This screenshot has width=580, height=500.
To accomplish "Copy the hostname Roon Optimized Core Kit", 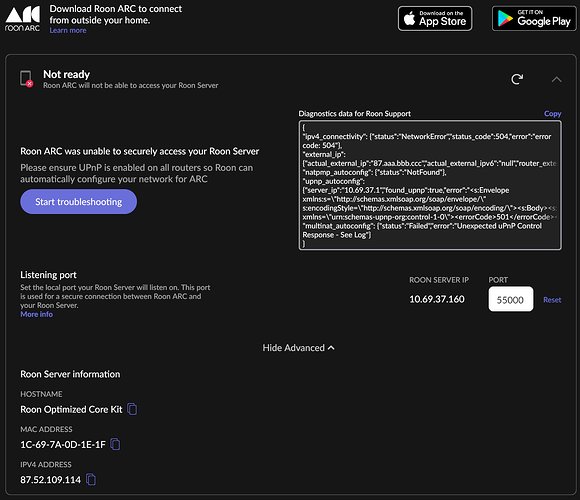I will (x=132, y=409).
